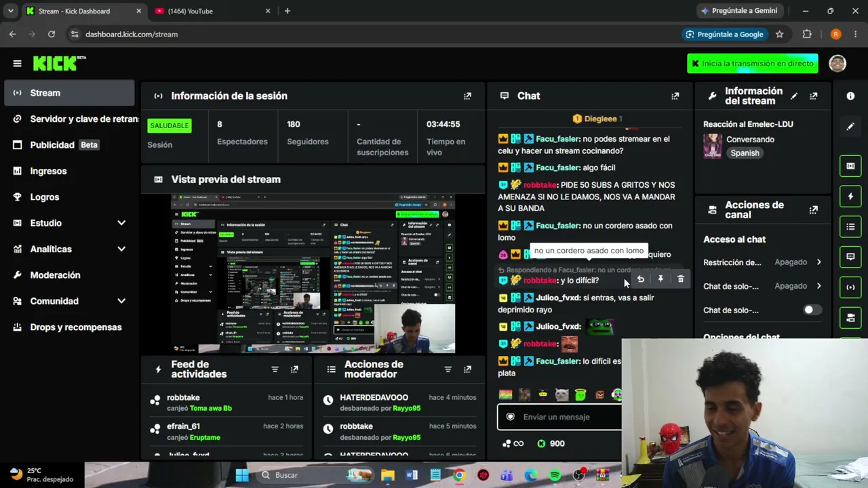Click the white cat emote in the chat emote row
The height and width of the screenshot is (488, 868).
(561, 394)
